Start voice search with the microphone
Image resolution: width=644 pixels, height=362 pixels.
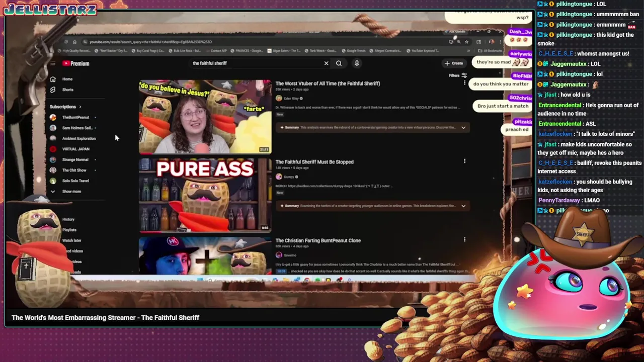point(357,63)
